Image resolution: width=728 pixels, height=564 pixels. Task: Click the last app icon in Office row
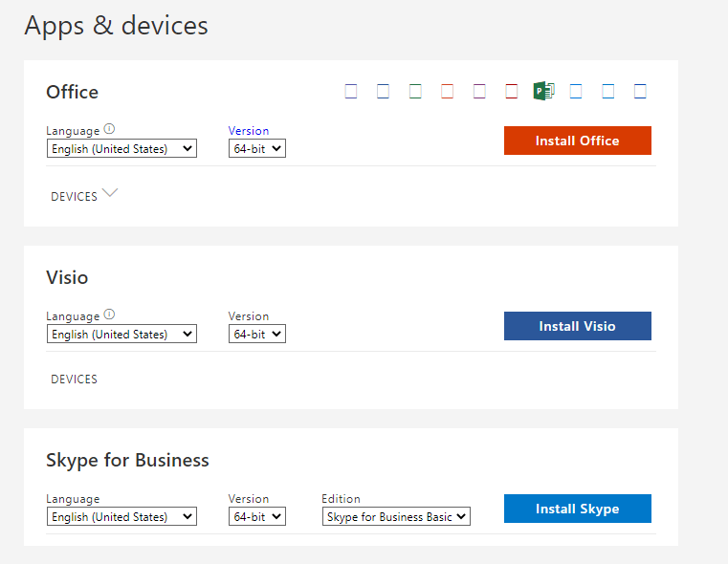pyautogui.click(x=640, y=92)
